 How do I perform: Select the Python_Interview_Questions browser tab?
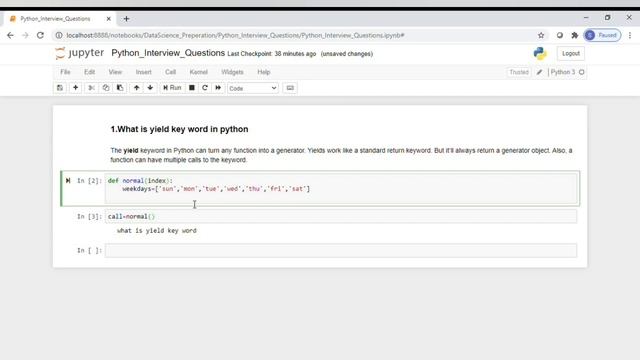pos(60,19)
